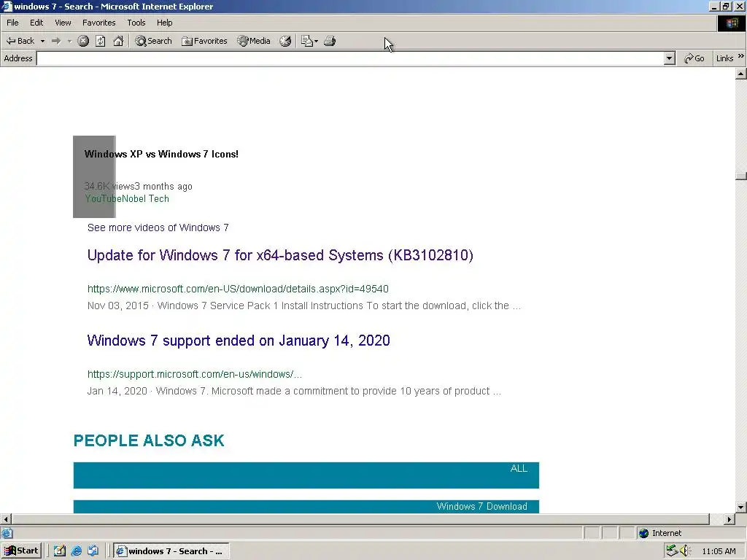
Task: Click the YouTube Nobel Tech source text
Action: click(127, 198)
